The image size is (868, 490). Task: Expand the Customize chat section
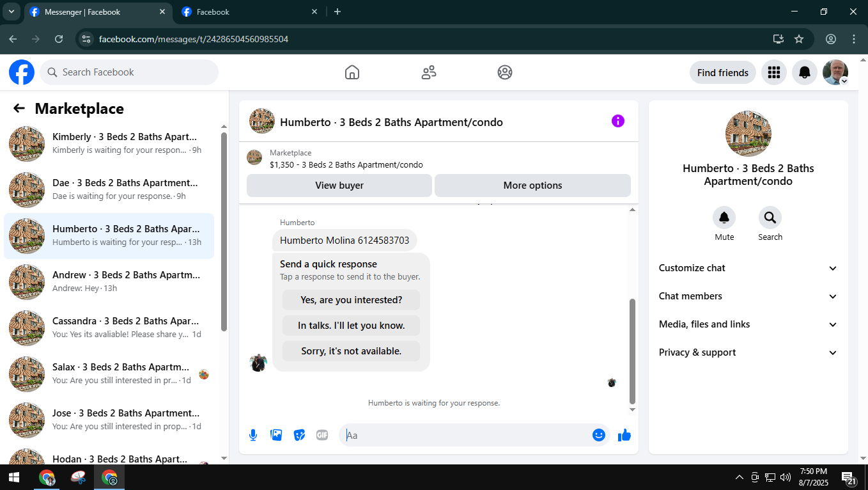(x=748, y=268)
